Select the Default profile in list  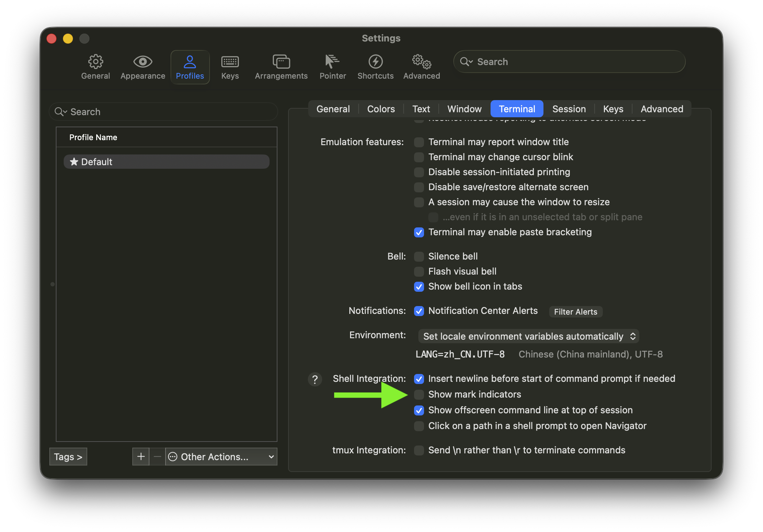(x=166, y=162)
